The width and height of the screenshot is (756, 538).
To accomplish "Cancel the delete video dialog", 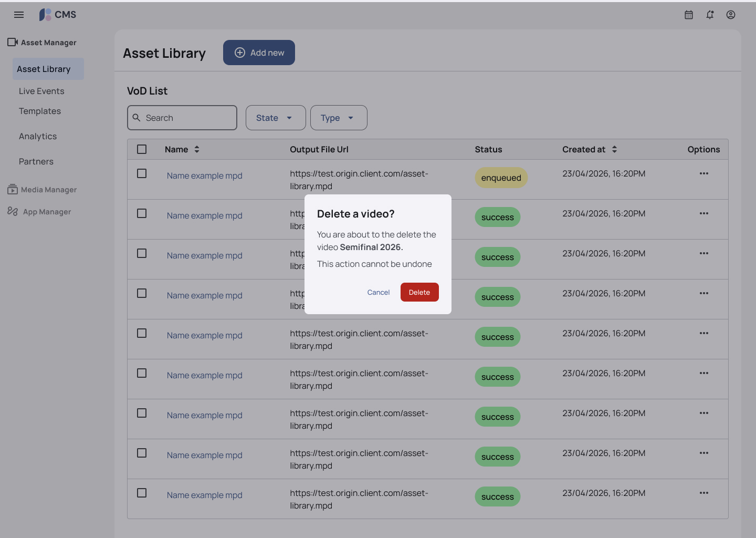I will pyautogui.click(x=379, y=292).
